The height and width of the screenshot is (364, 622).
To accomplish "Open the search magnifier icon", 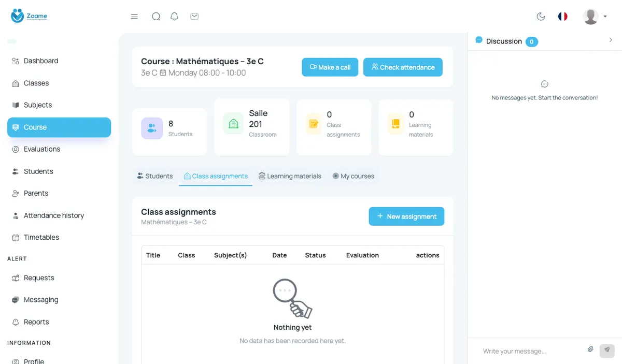I will (x=156, y=17).
